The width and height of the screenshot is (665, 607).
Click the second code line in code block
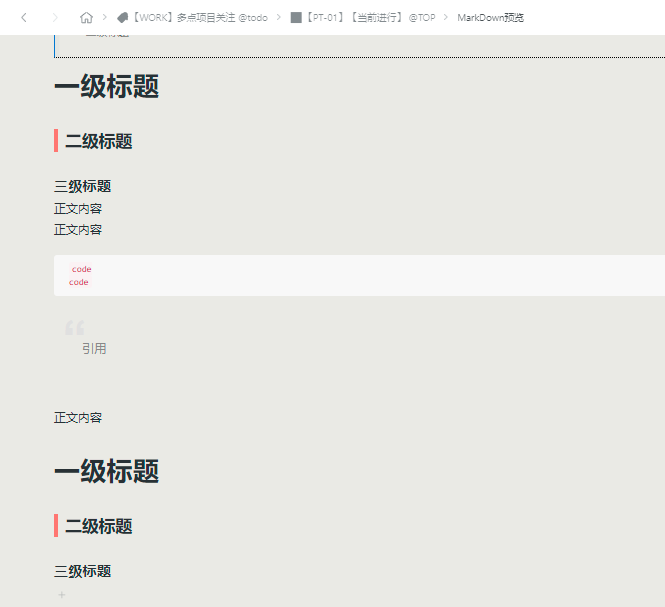click(x=78, y=282)
